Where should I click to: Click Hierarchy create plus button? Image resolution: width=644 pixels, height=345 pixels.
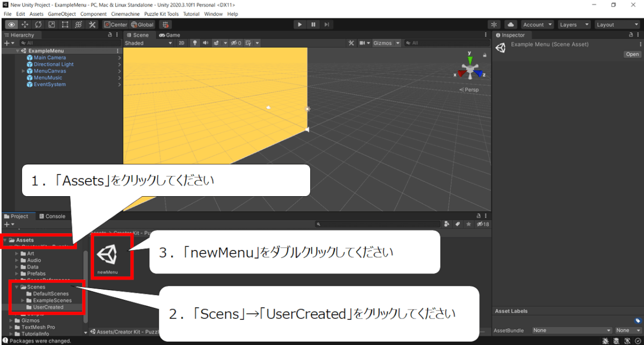[x=7, y=43]
